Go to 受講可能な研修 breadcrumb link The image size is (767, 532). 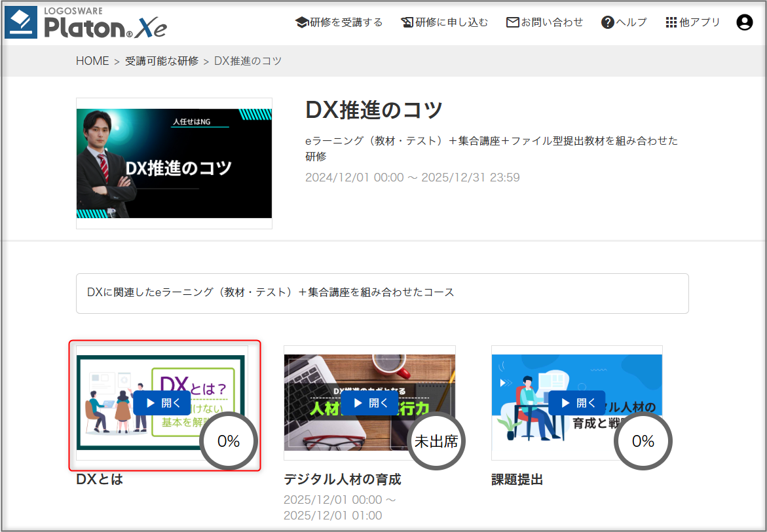[x=162, y=61]
